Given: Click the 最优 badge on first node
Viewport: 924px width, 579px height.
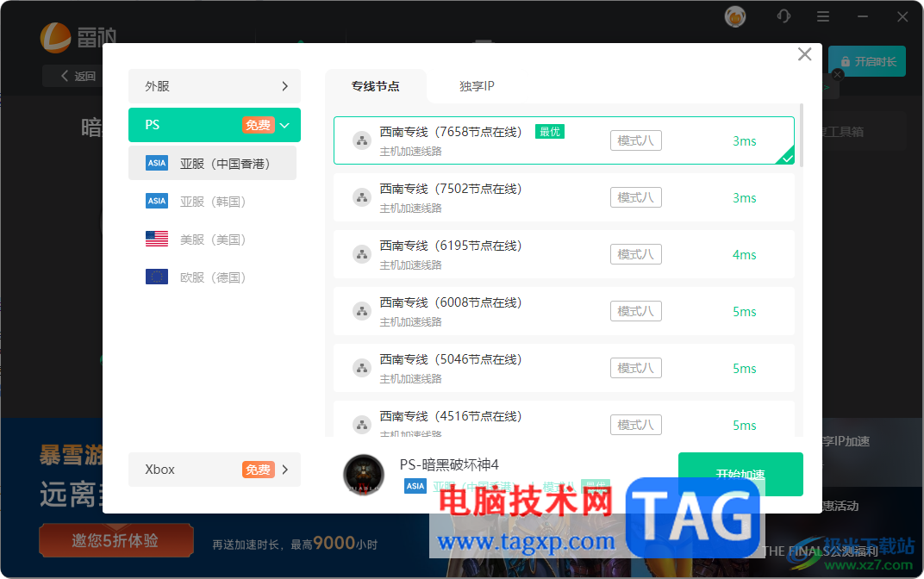Looking at the screenshot, I should pos(549,131).
